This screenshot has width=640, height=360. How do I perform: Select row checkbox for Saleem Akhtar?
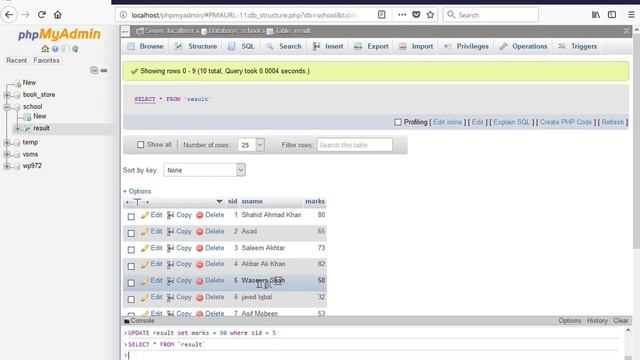click(131, 249)
